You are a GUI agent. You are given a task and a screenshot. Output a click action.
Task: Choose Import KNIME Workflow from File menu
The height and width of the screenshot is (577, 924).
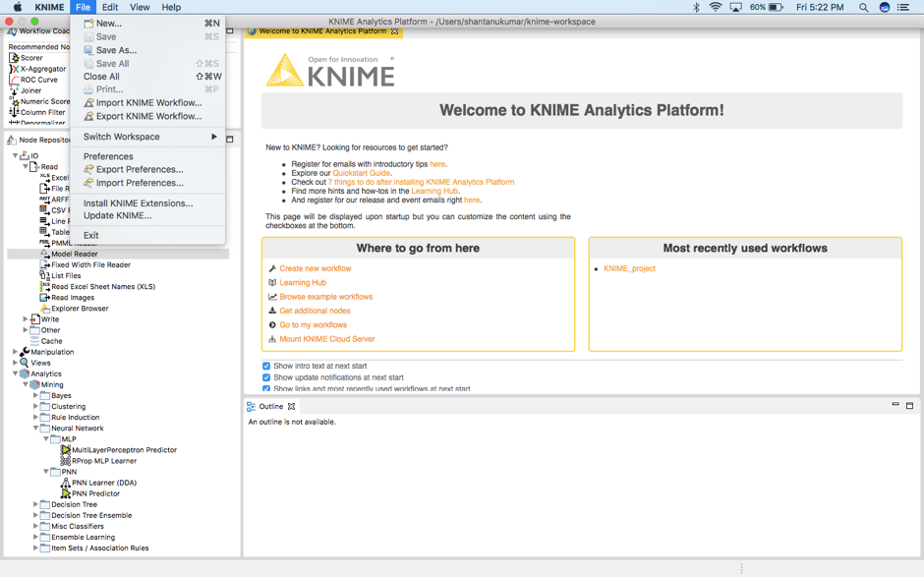pos(147,102)
